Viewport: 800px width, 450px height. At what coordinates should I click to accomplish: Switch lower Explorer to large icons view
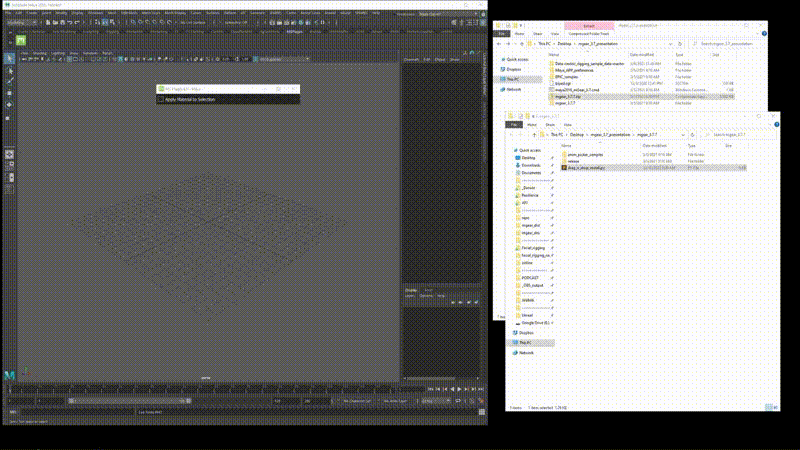click(775, 407)
